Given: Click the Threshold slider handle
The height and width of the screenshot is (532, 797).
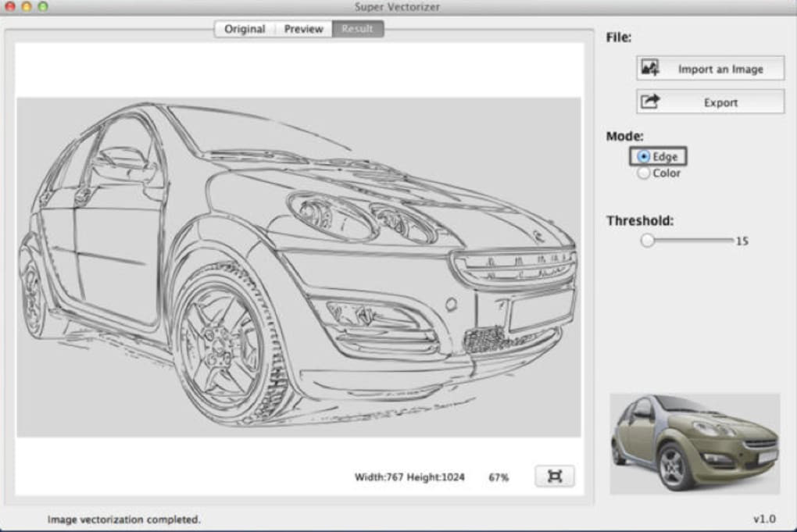Looking at the screenshot, I should 647,241.
